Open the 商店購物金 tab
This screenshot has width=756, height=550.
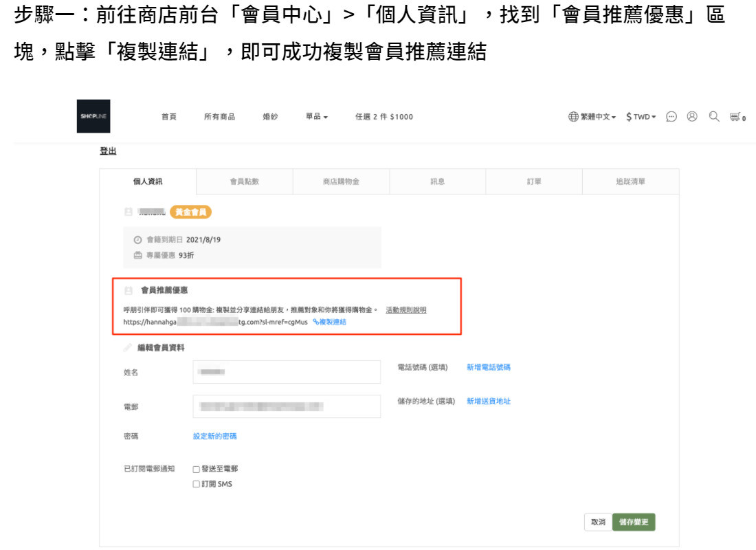coord(341,182)
